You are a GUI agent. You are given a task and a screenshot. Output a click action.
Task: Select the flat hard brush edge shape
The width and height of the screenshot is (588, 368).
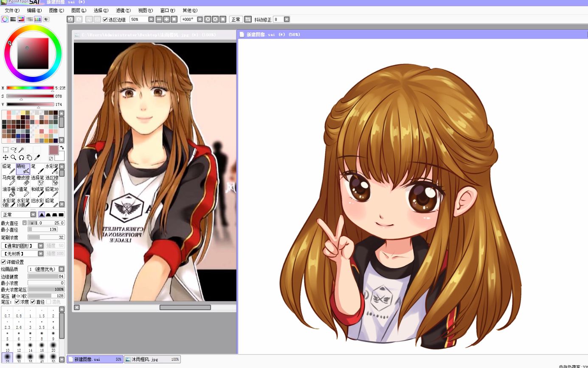click(61, 215)
